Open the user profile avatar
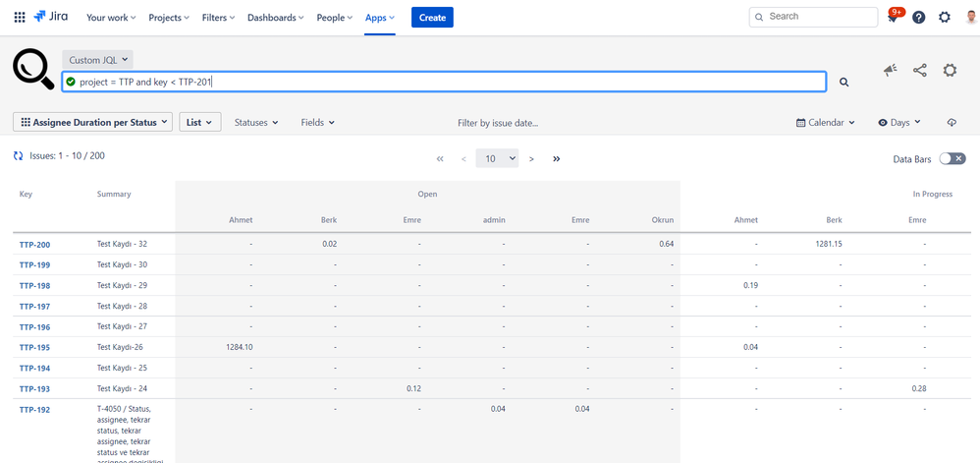Screen dimensions: 980x463 point(969,18)
